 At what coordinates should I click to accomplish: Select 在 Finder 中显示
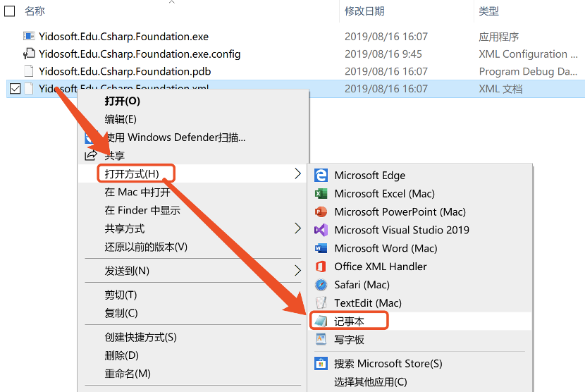point(142,210)
